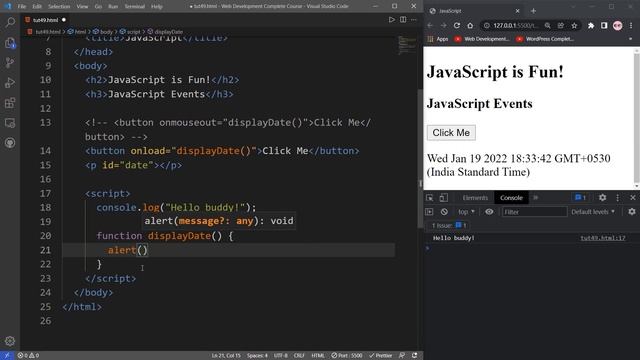Open the Search view in VS Code
640x360 pixels.
point(10,22)
